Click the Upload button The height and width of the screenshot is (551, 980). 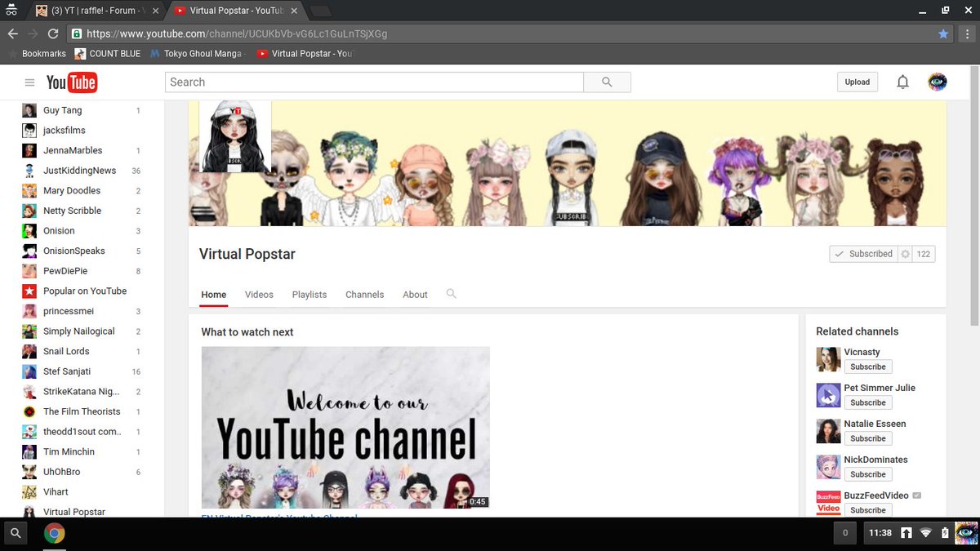pyautogui.click(x=857, y=82)
